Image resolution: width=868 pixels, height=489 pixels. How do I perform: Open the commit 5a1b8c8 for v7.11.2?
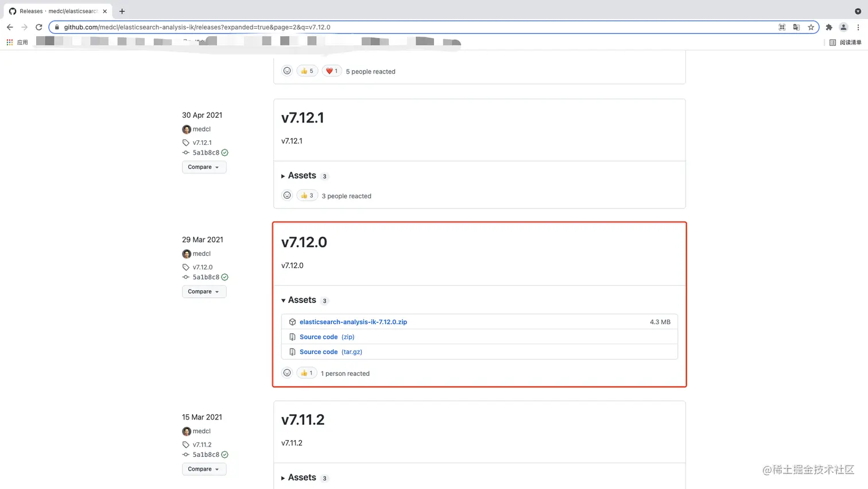[206, 455]
